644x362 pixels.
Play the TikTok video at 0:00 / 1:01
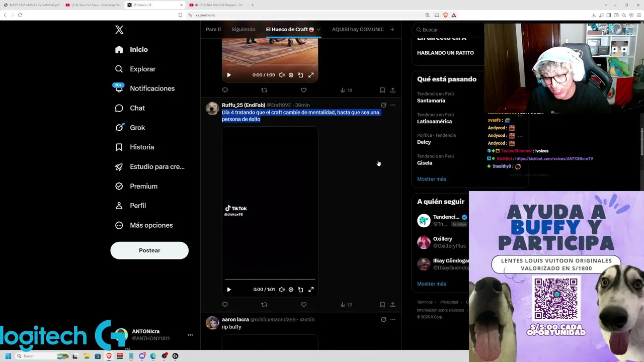229,290
